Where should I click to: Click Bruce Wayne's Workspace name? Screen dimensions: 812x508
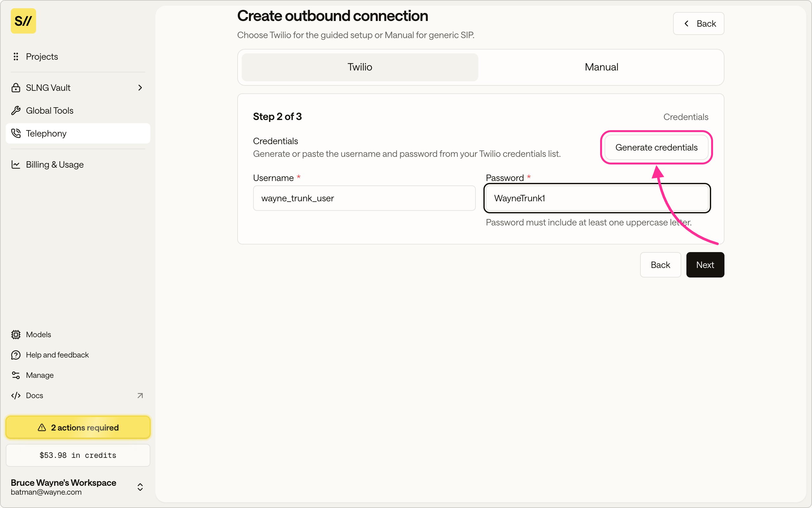pyautogui.click(x=63, y=483)
